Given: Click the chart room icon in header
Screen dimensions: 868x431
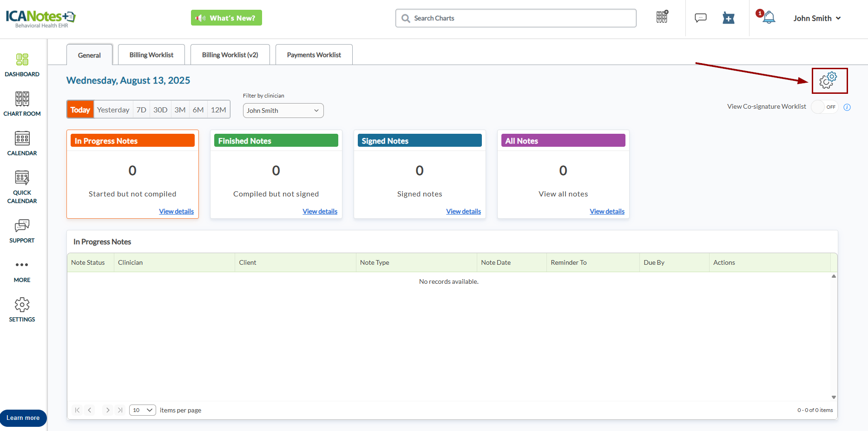Looking at the screenshot, I should tap(662, 17).
